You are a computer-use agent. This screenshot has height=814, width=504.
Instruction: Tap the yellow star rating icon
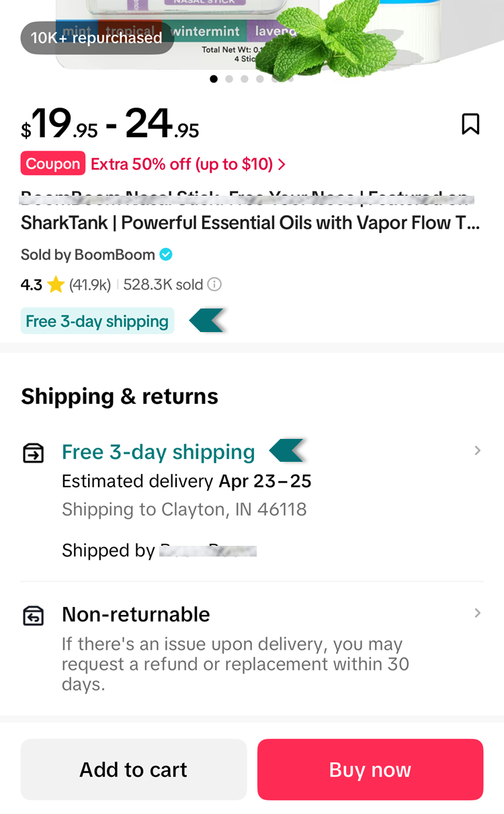click(x=56, y=285)
